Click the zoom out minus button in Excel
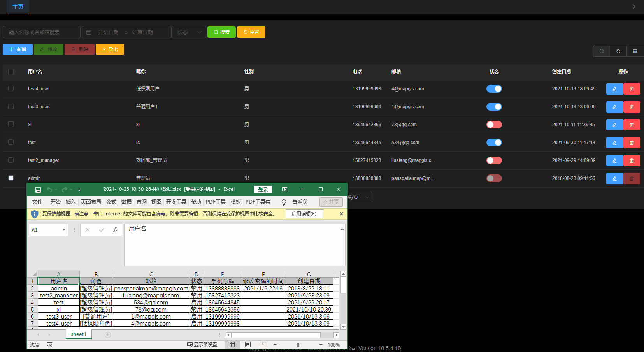 click(x=275, y=345)
